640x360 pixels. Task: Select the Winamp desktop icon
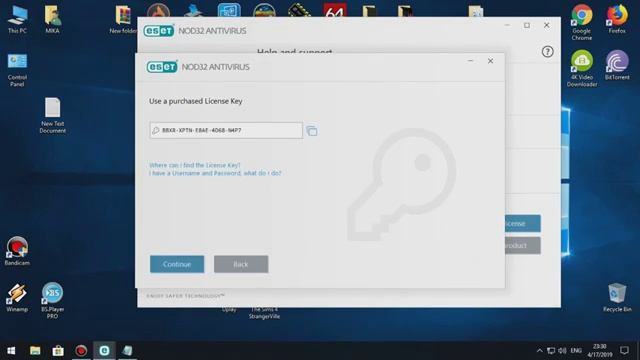[17, 298]
